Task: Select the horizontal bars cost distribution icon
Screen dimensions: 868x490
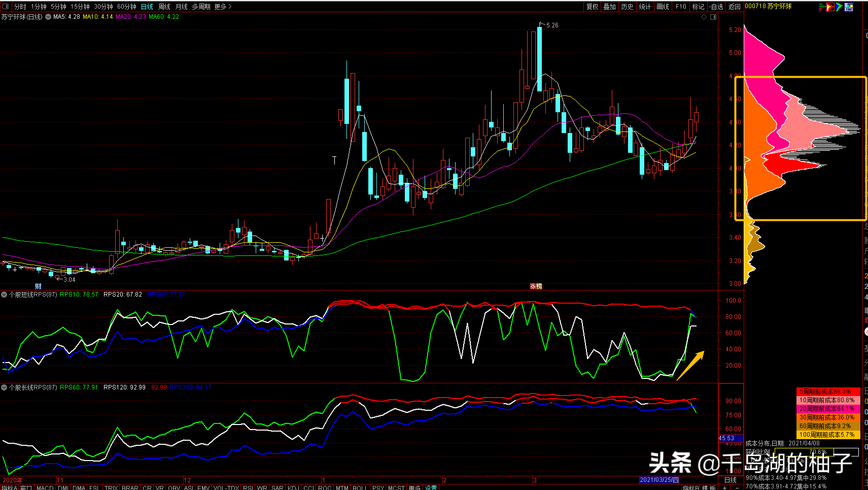Action: [821, 7]
